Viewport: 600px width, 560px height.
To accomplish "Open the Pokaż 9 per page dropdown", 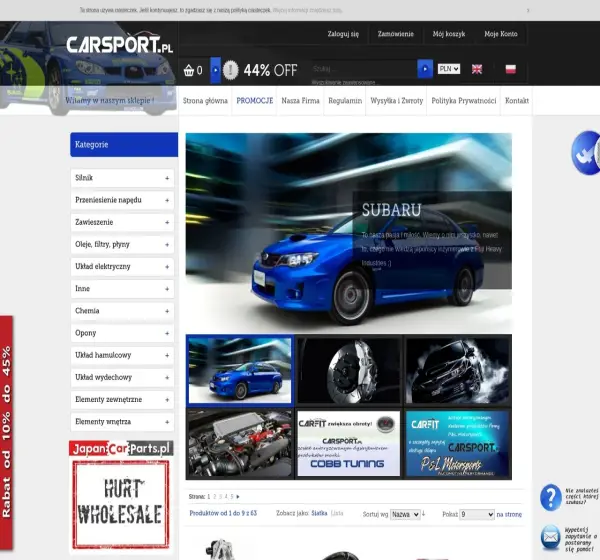I will coord(477,514).
